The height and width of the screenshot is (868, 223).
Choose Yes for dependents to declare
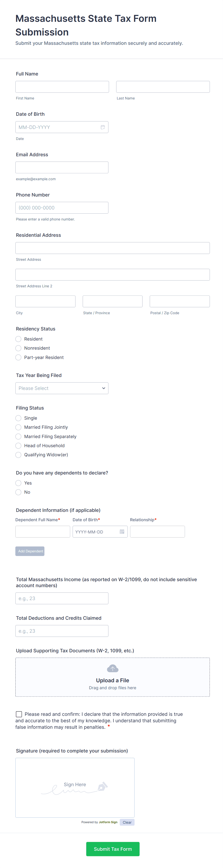coord(18,483)
